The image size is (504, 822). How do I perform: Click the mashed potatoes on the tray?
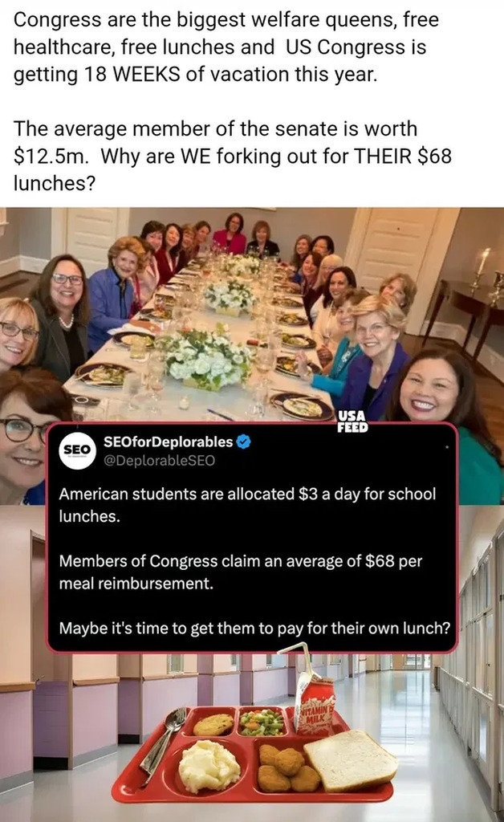pyautogui.click(x=209, y=766)
